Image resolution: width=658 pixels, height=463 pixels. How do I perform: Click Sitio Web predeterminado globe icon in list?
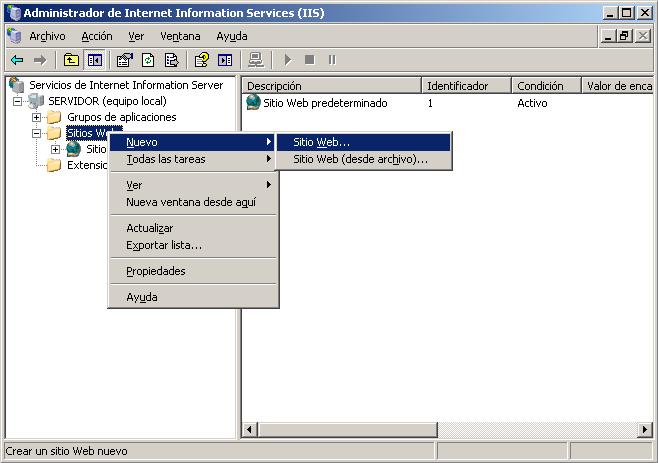click(x=253, y=103)
